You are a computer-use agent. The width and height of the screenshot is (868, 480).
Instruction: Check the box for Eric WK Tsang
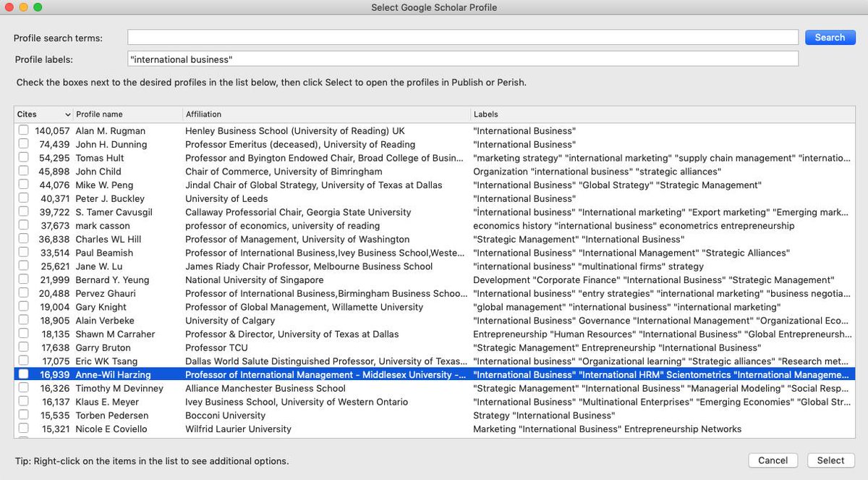pyautogui.click(x=24, y=361)
